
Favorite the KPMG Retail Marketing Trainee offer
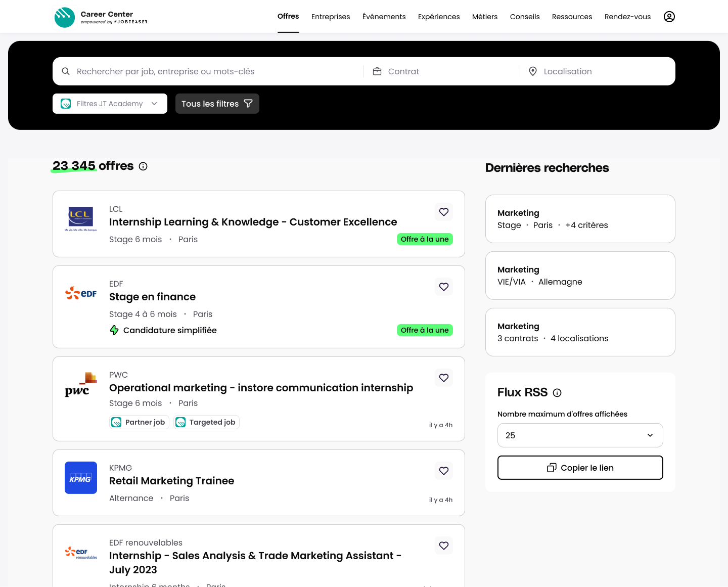click(x=444, y=471)
